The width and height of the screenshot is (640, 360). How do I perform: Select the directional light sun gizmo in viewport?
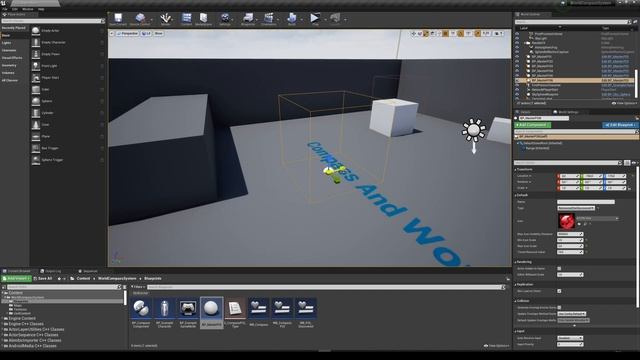coord(473,130)
